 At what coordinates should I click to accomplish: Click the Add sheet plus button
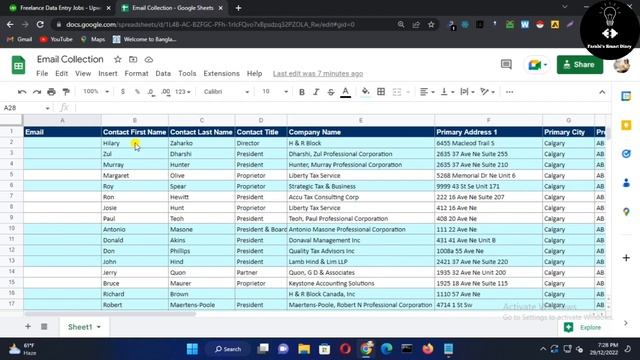(28, 327)
